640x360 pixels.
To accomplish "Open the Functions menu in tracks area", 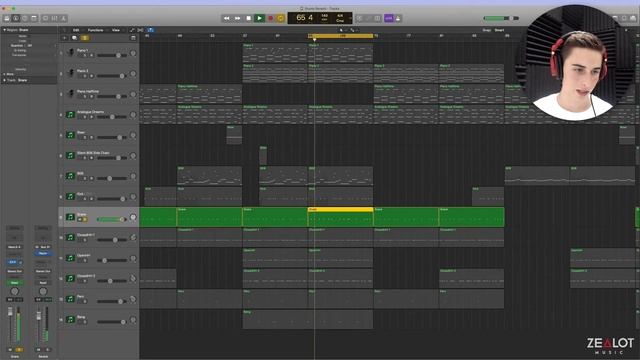I will click(96, 30).
